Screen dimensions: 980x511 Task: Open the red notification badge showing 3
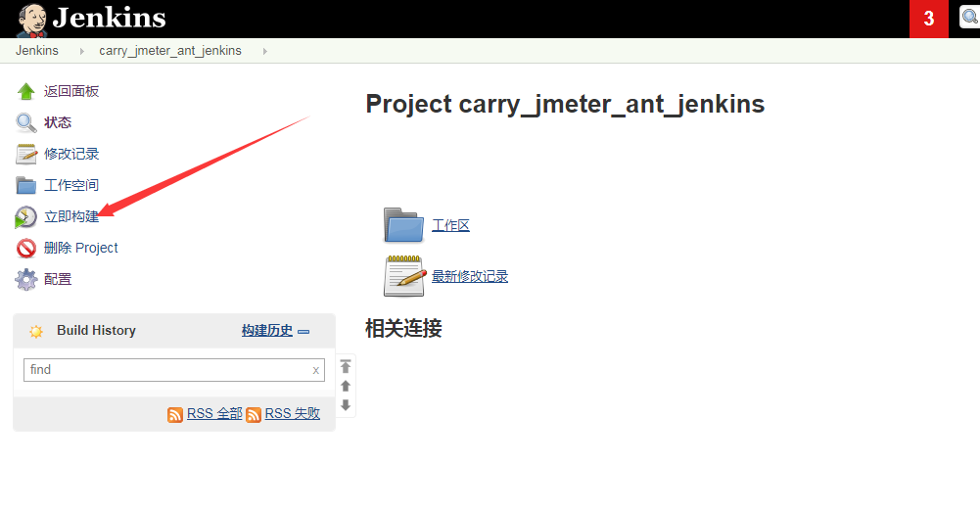929,19
